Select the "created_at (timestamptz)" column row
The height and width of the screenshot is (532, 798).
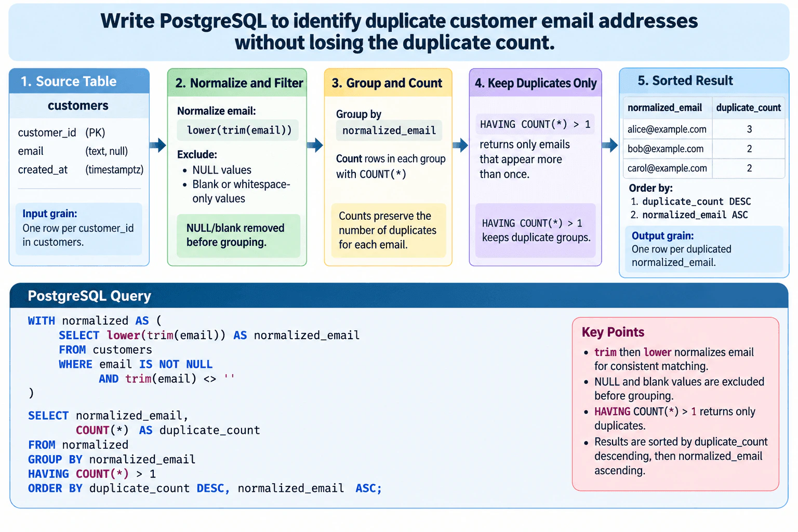tap(81, 170)
